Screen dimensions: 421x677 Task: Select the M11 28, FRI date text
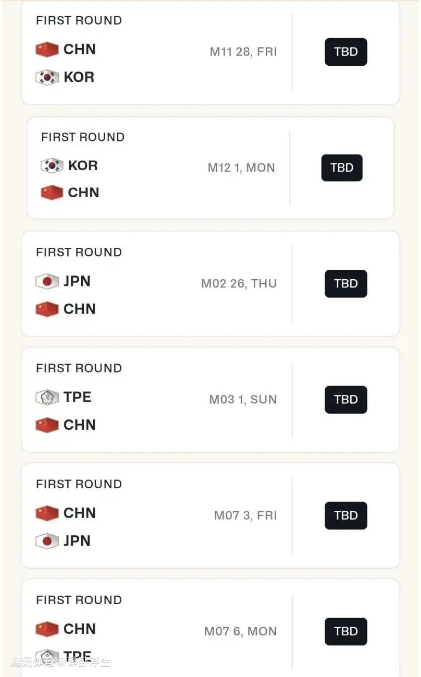(x=243, y=52)
